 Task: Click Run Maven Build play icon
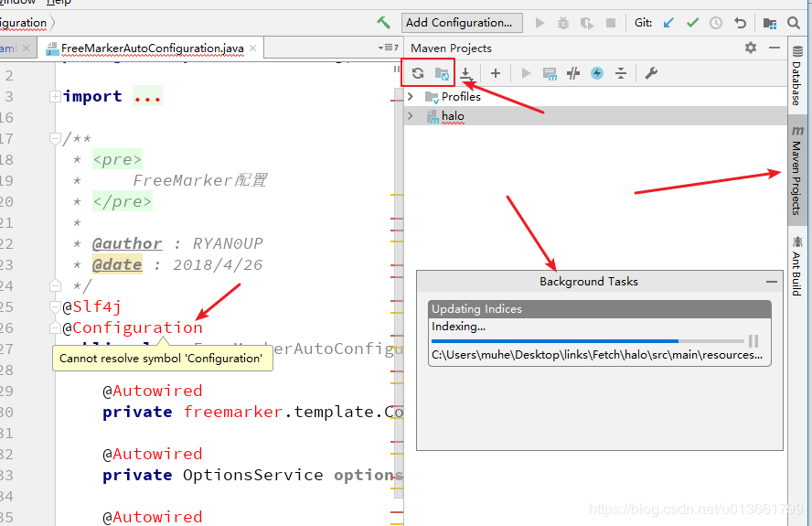tap(526, 73)
